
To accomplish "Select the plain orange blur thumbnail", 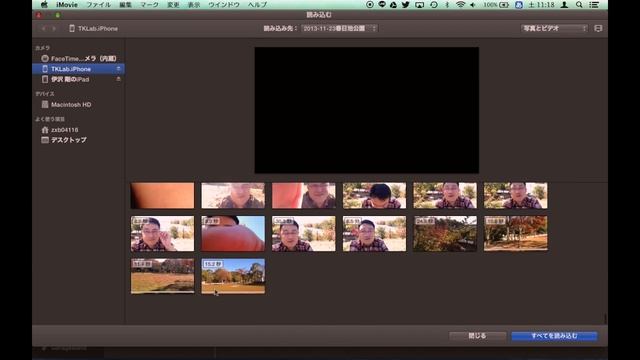I will (162, 196).
